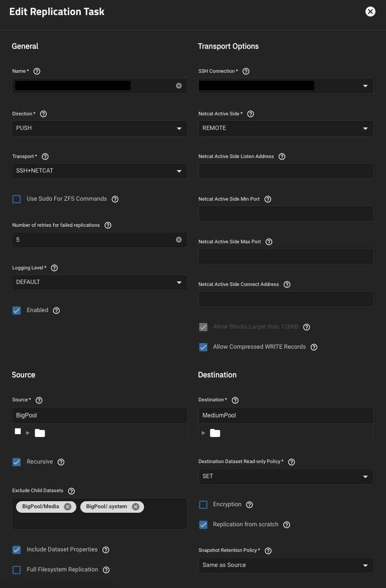Click help icon next to Direction label
The height and width of the screenshot is (588, 386).
tap(43, 114)
